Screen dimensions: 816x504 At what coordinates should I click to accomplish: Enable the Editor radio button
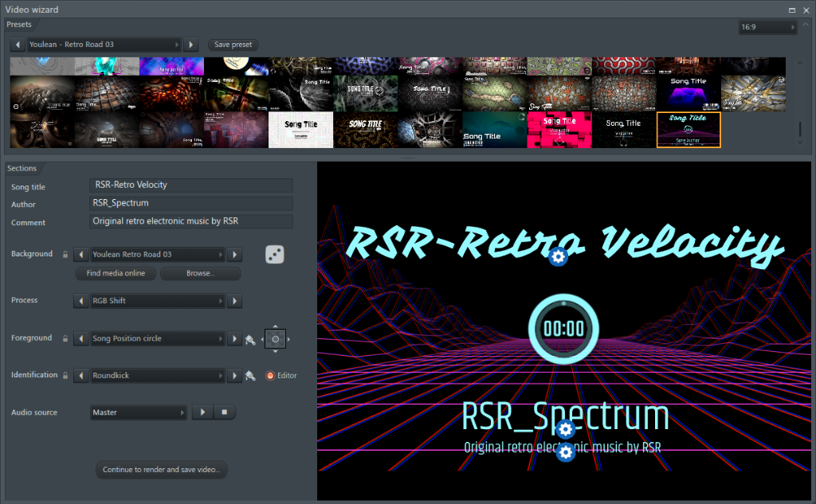pos(270,376)
